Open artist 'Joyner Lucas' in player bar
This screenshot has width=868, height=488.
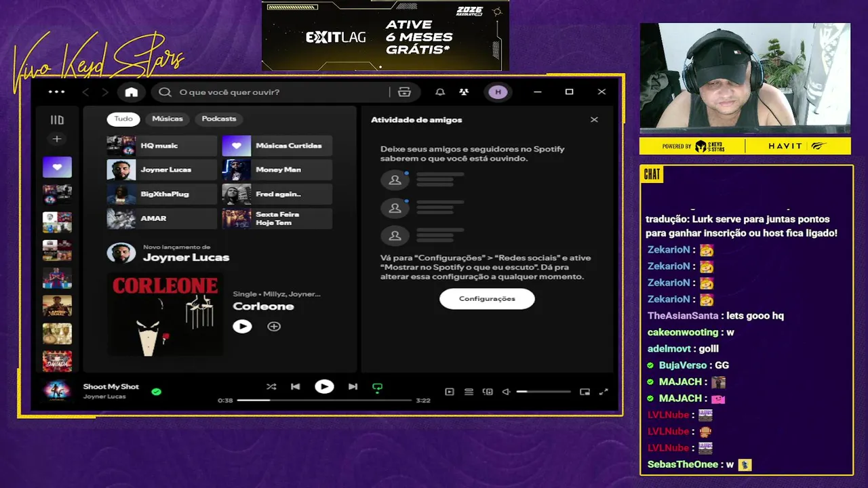click(104, 396)
